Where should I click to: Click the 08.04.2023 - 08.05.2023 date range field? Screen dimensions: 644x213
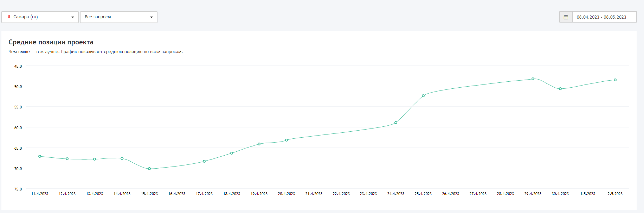coord(604,17)
